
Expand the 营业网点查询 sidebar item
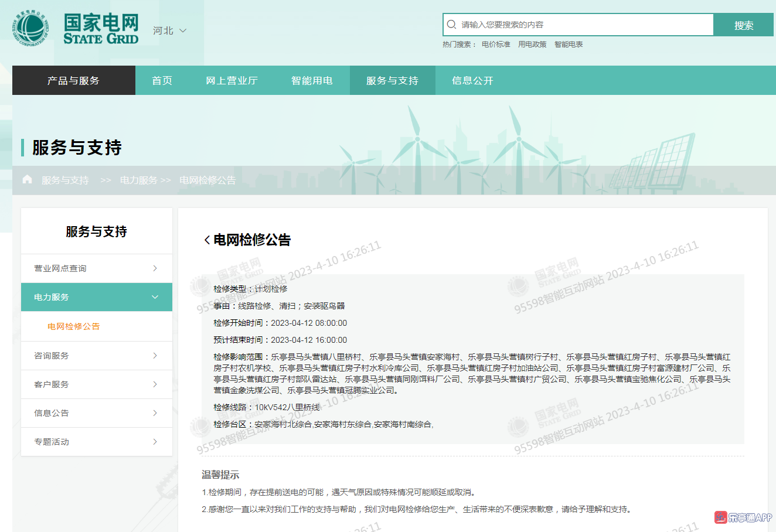pos(155,268)
